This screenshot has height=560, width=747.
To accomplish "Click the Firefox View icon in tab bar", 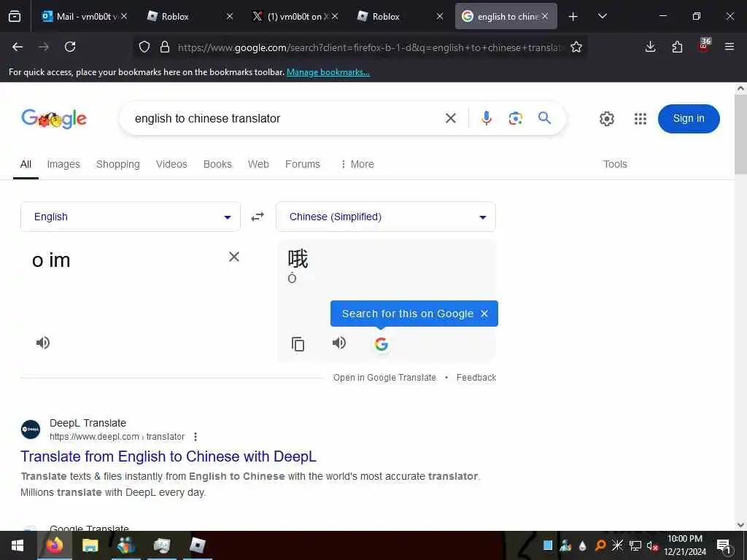I will [15, 16].
